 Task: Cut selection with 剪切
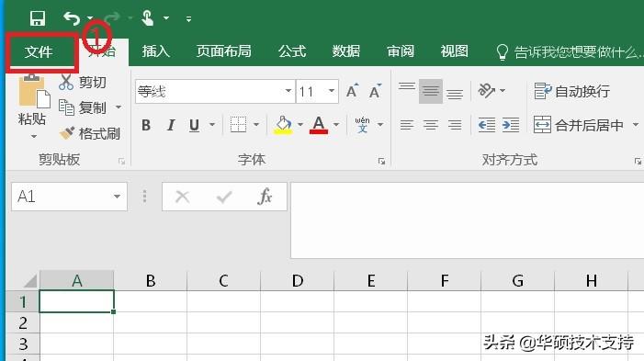click(x=83, y=83)
